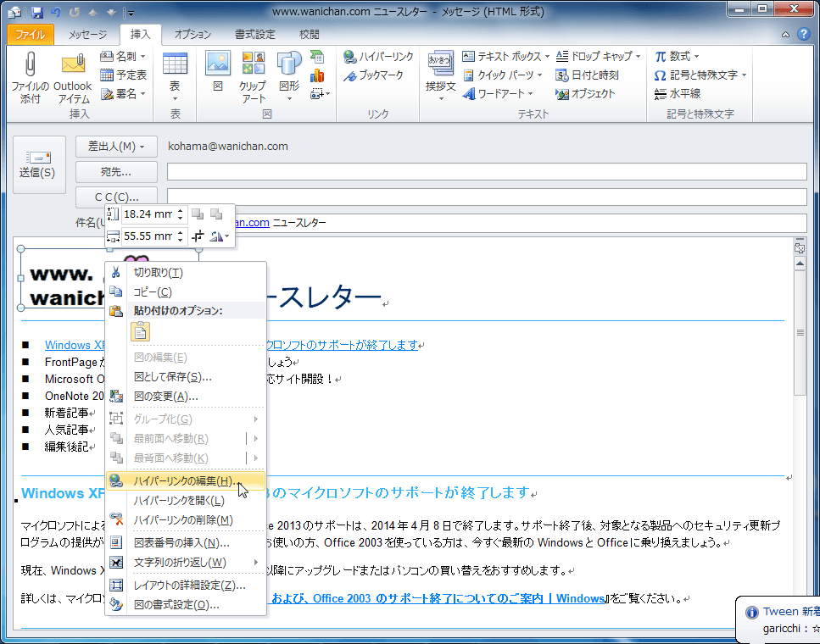Viewport: 820px width, 644px height.
Task: Click the ブックマーク bookmark button
Action: tap(373, 75)
